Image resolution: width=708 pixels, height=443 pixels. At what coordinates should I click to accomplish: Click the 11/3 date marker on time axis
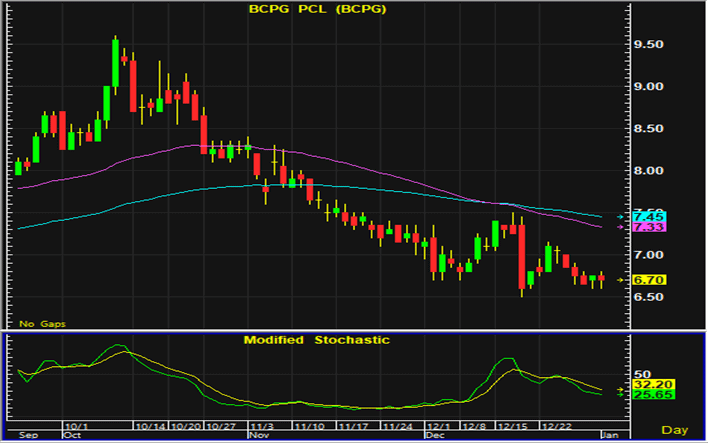tap(258, 427)
